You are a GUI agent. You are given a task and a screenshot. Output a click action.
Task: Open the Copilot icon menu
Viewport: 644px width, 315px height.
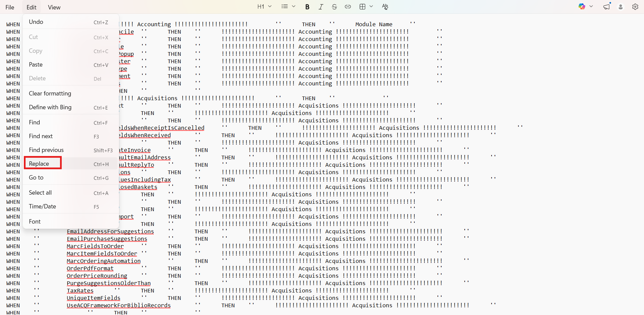point(585,7)
